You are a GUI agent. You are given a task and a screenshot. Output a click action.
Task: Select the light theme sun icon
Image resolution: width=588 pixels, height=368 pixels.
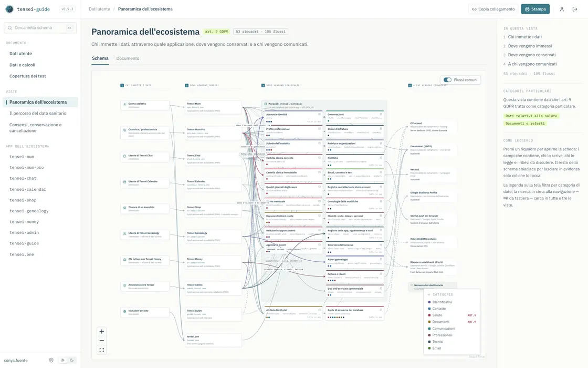click(62, 360)
